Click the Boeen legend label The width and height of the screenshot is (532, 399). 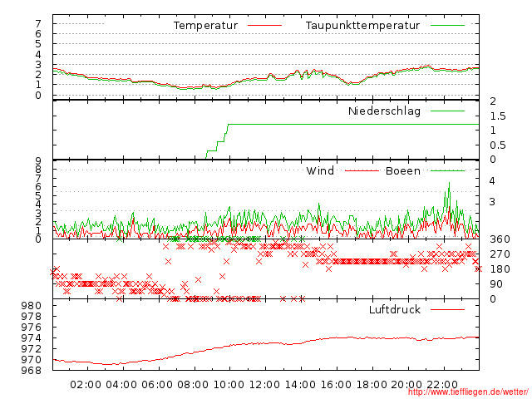pyautogui.click(x=403, y=170)
